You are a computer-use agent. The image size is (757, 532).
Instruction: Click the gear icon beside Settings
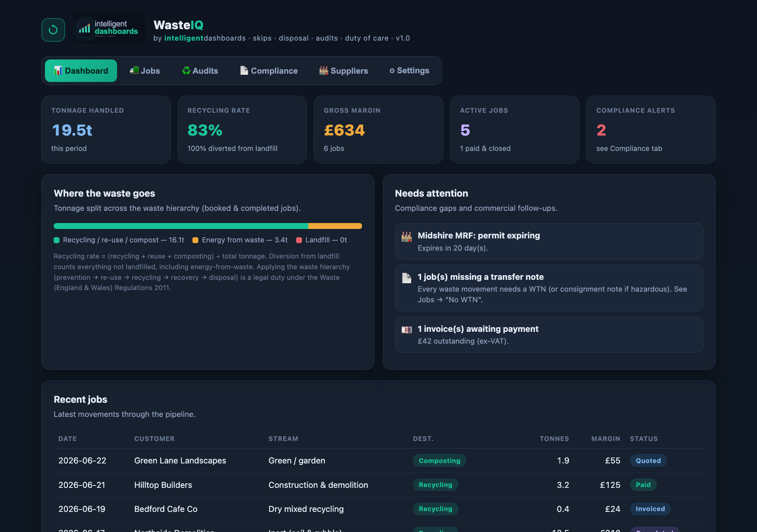pos(392,71)
